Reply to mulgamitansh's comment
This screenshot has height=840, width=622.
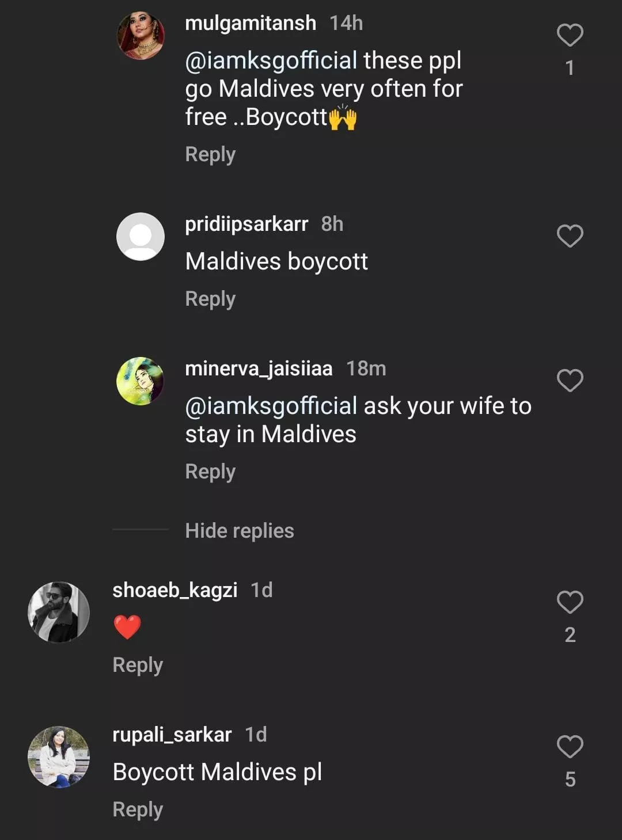210,154
